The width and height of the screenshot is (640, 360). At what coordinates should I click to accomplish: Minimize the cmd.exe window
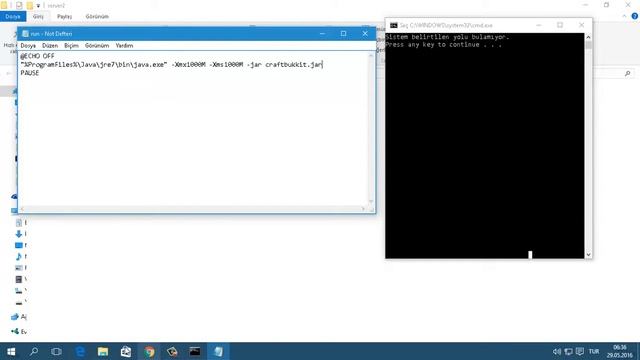pos(538,25)
